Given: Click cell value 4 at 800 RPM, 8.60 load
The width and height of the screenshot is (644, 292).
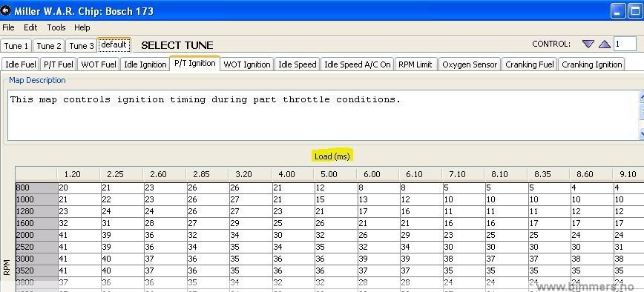Looking at the screenshot, I should pos(592,188).
